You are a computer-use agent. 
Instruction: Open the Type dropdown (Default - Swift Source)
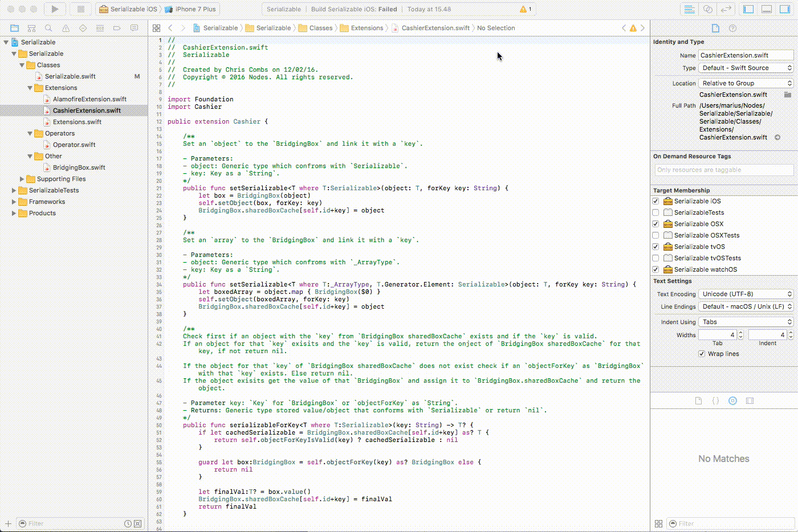click(x=746, y=68)
